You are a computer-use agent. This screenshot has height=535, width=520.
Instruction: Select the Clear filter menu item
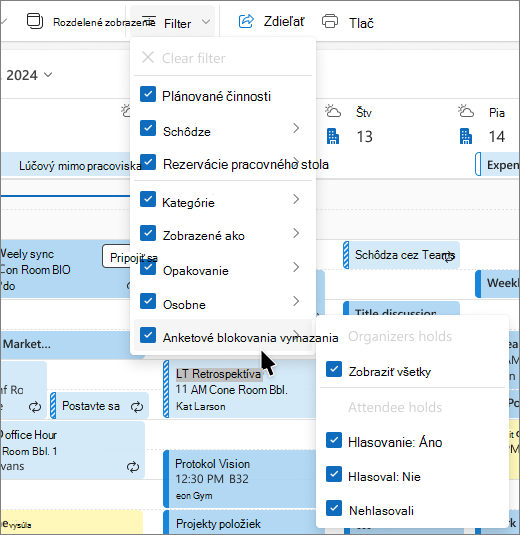(x=223, y=58)
